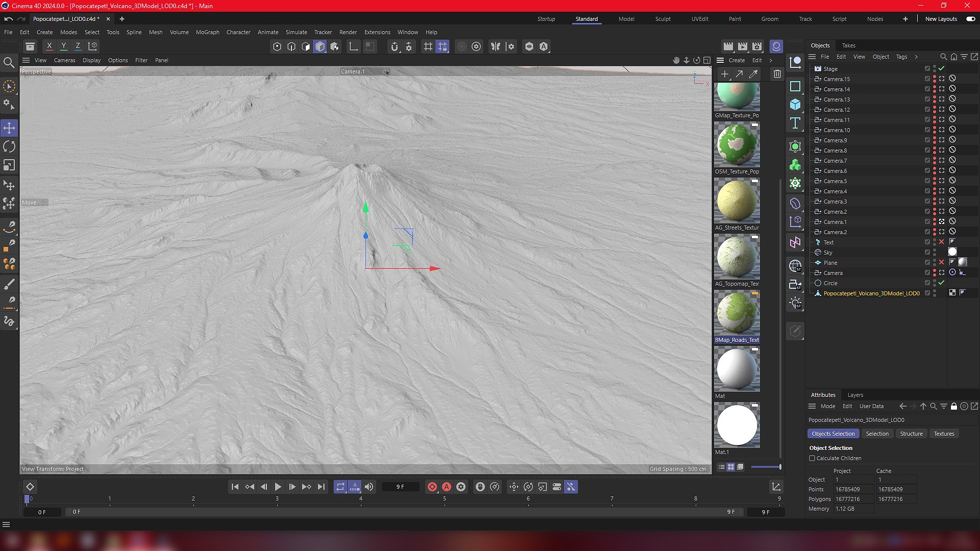Toggle the Circle object's green checkmark
Viewport: 980px width, 551px height.
point(942,283)
